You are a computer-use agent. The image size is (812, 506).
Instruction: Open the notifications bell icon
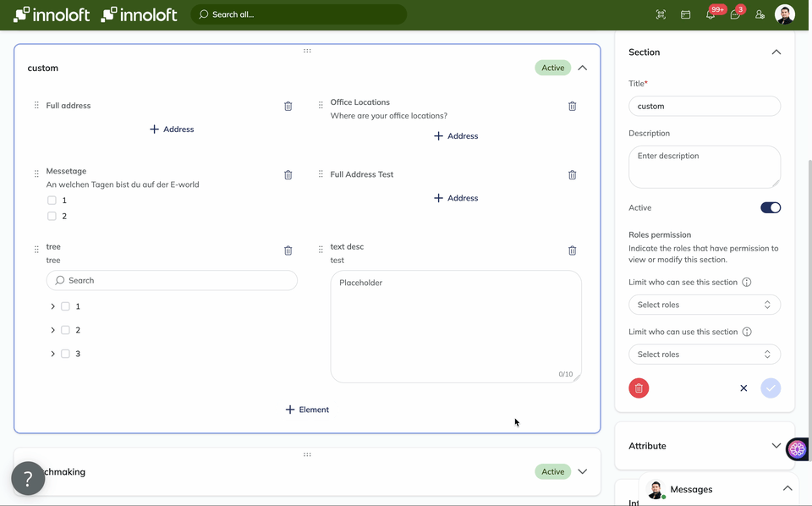point(710,14)
